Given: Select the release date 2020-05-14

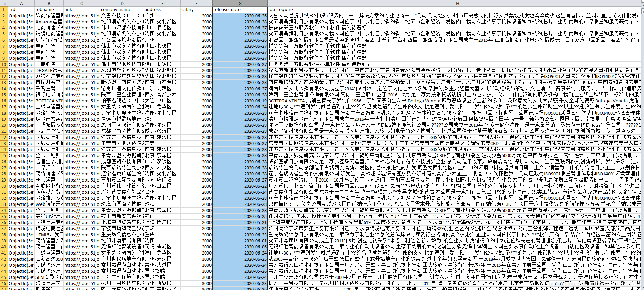Looking at the screenshot, I should pyautogui.click(x=240, y=192).
